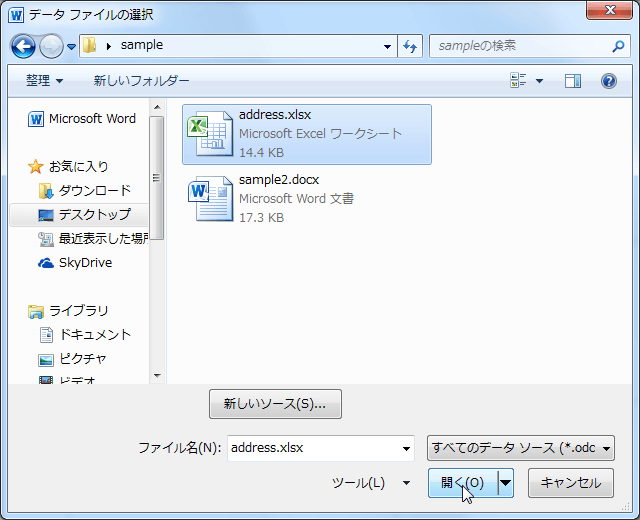This screenshot has width=640, height=520.
Task: Open the ツール(L) dropdown
Action: click(x=371, y=483)
